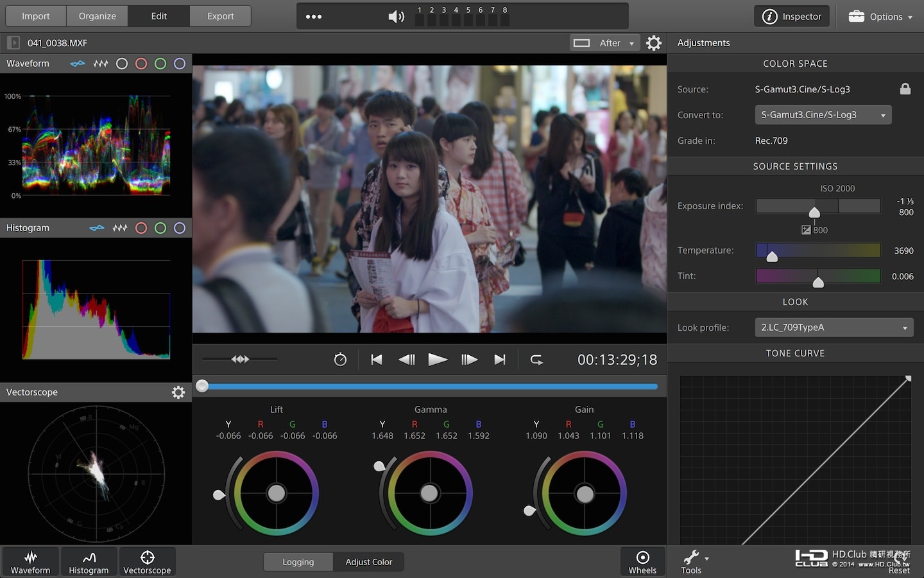
Task: Expand the Look profile dropdown
Action: pos(834,328)
